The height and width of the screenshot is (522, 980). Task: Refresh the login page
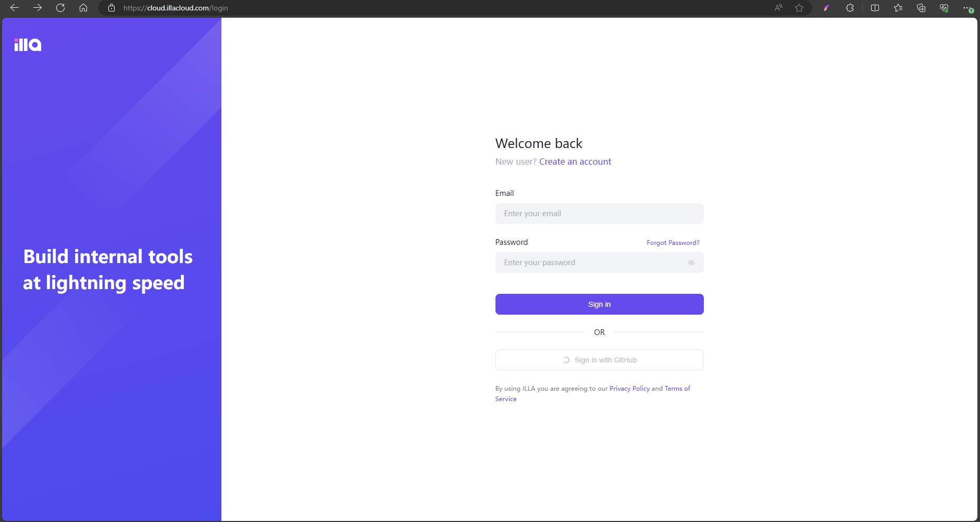coord(60,8)
